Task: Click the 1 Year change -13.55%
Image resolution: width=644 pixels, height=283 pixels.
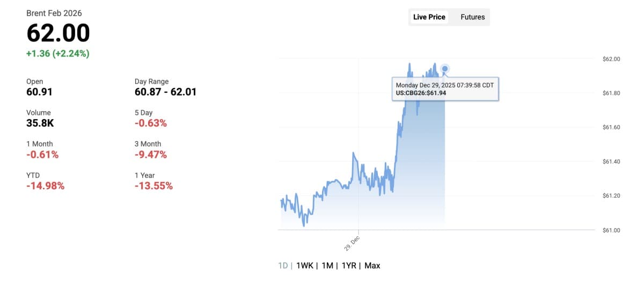Action: tap(153, 186)
